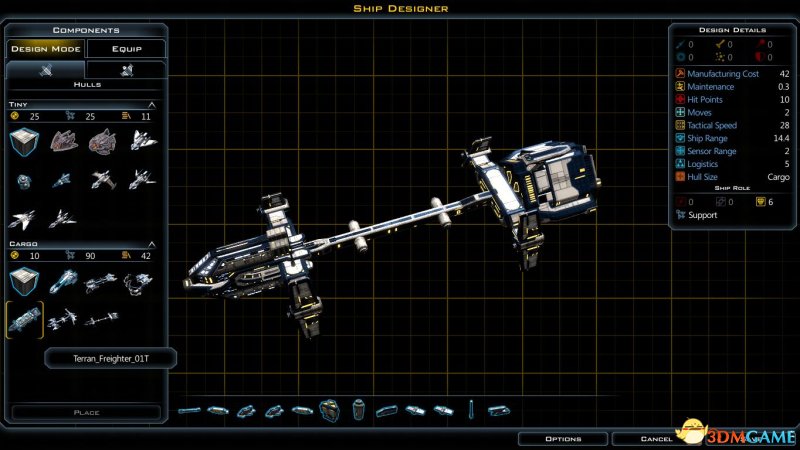Select the highlighted Terran freighter hull
Screen dimensions: 800x450
(x=24, y=320)
